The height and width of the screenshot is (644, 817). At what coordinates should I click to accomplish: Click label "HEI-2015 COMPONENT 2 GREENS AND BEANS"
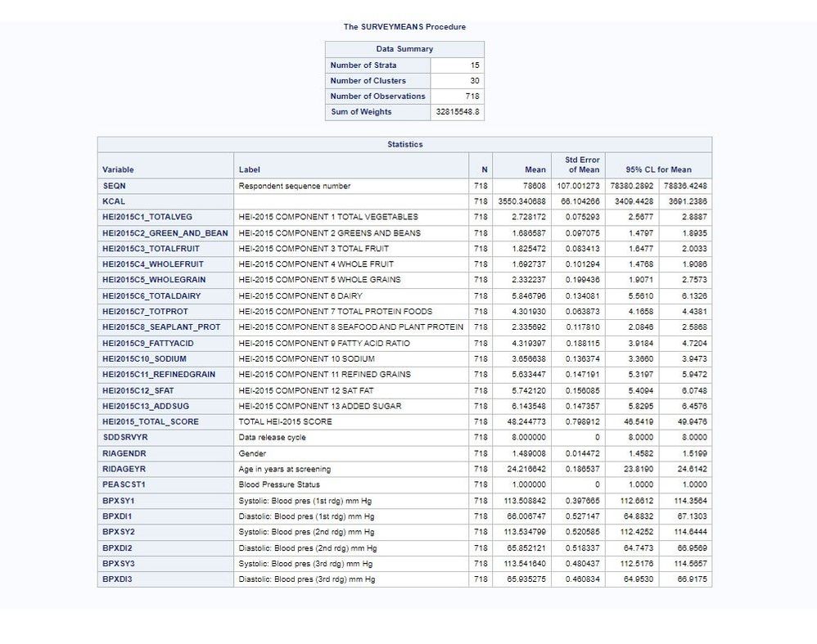click(329, 233)
